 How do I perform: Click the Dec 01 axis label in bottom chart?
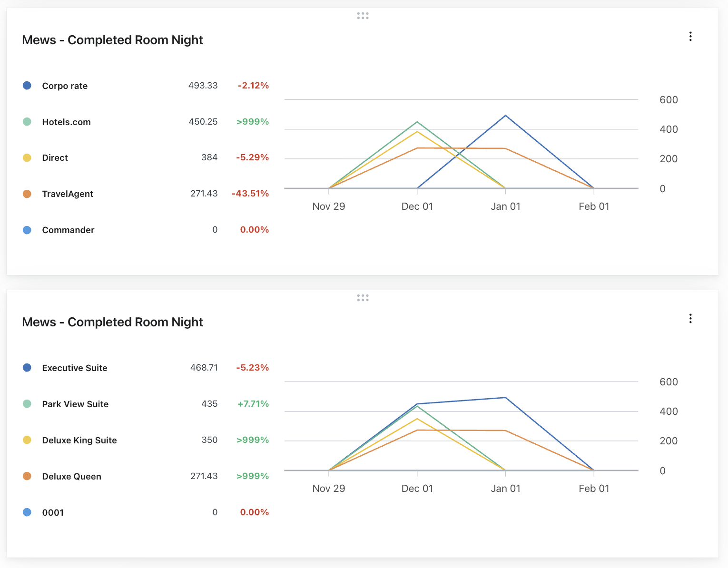point(417,489)
